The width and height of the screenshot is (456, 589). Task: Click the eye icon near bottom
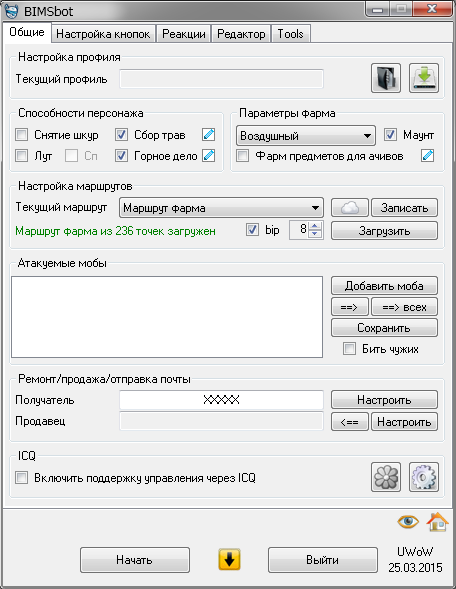pyautogui.click(x=408, y=521)
